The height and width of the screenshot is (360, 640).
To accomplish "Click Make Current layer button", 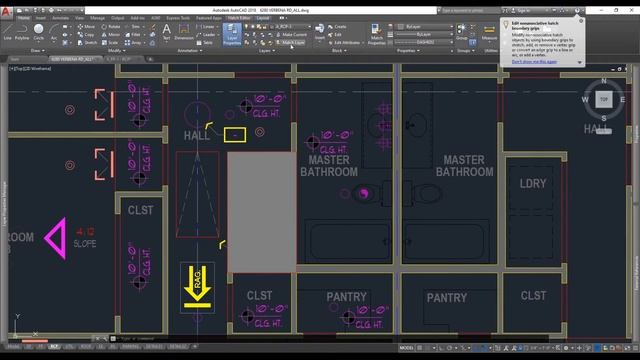I will tap(291, 35).
